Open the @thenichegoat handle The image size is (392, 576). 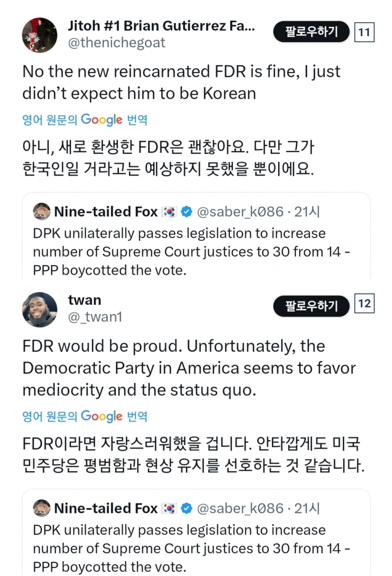[x=117, y=43]
